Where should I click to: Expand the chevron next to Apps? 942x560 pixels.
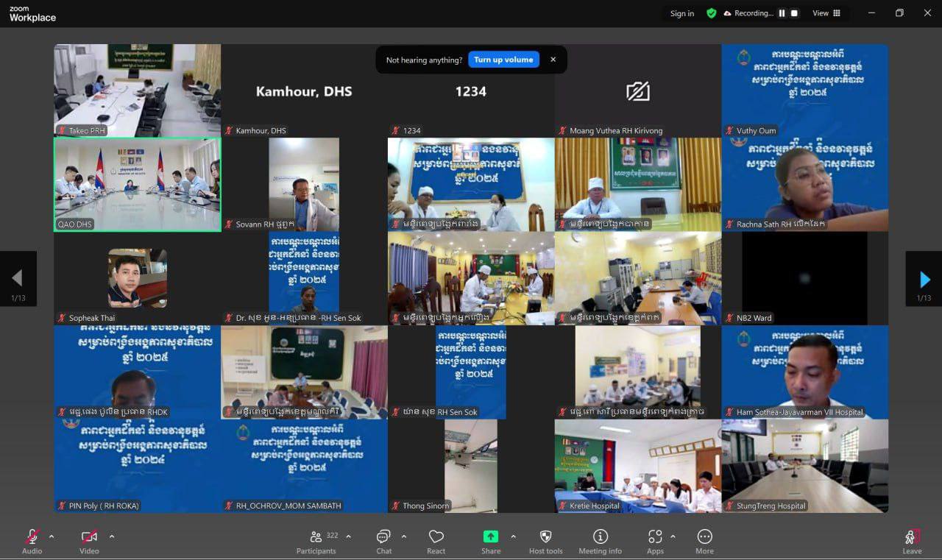tap(673, 536)
